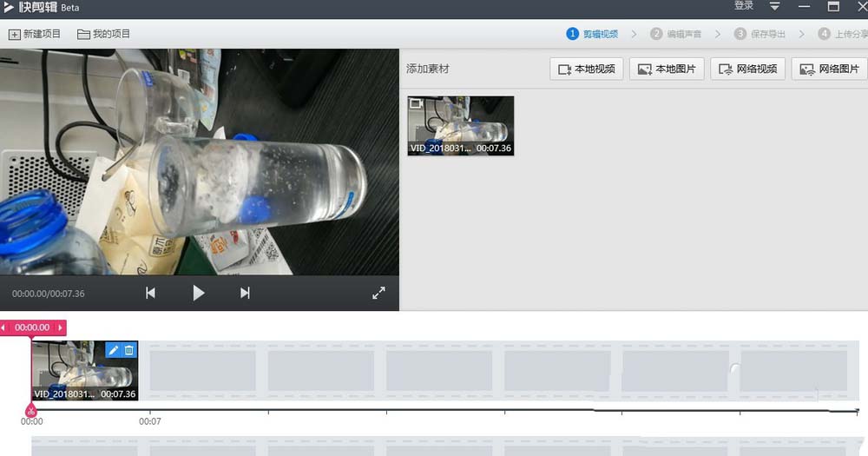Viewport: 868px width, 456px height.
Task: Nudge playhead time left arrow
Action: (3, 327)
